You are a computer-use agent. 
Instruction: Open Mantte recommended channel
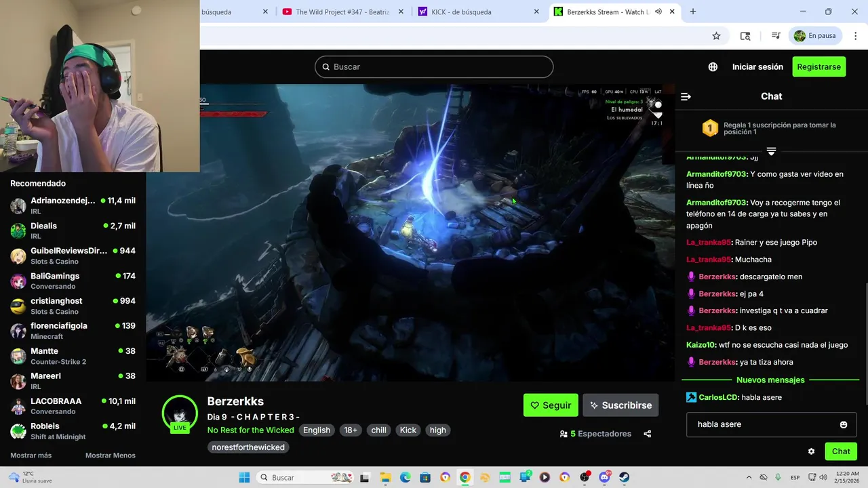click(73, 356)
